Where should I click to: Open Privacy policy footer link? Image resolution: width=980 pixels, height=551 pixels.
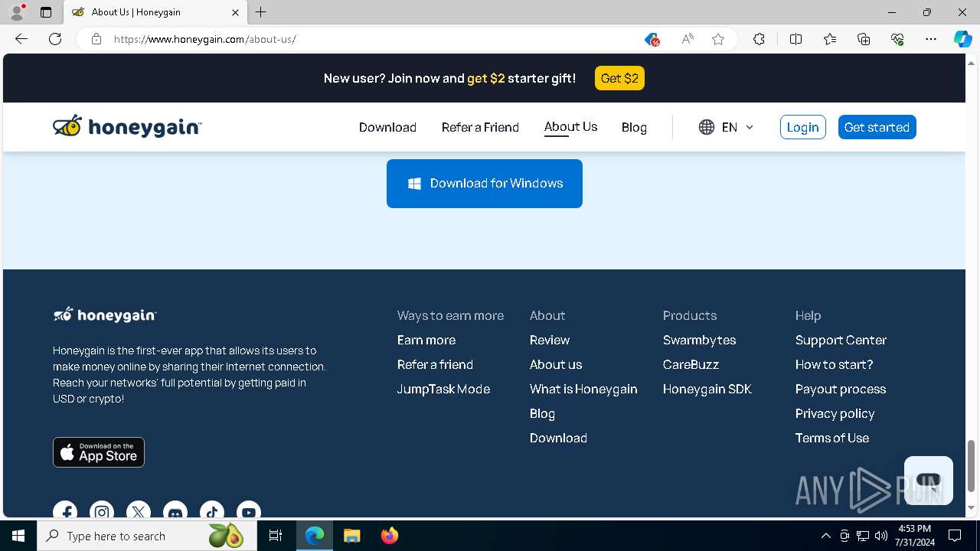pos(835,413)
